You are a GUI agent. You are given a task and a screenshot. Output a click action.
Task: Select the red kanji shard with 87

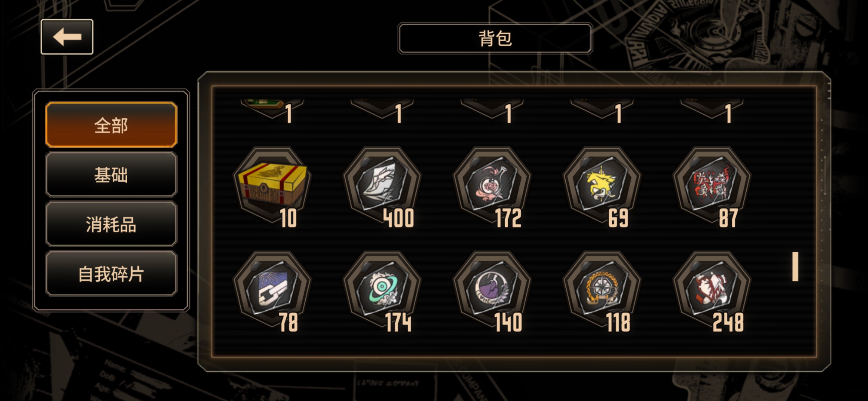[712, 185]
